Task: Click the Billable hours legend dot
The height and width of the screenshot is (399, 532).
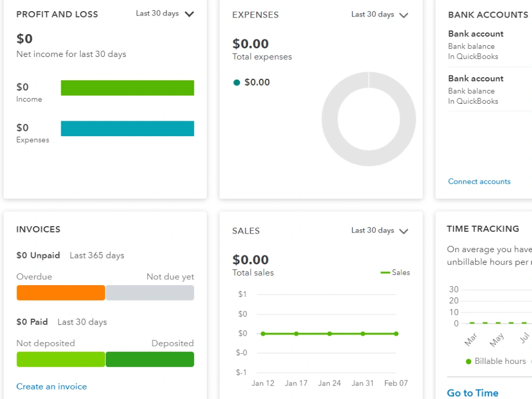Action: pos(469,361)
